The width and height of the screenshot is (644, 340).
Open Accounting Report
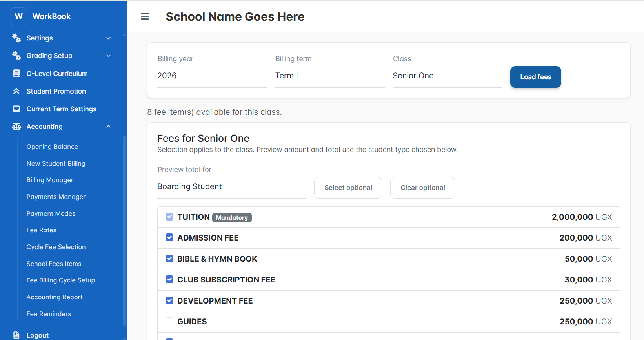(55, 297)
